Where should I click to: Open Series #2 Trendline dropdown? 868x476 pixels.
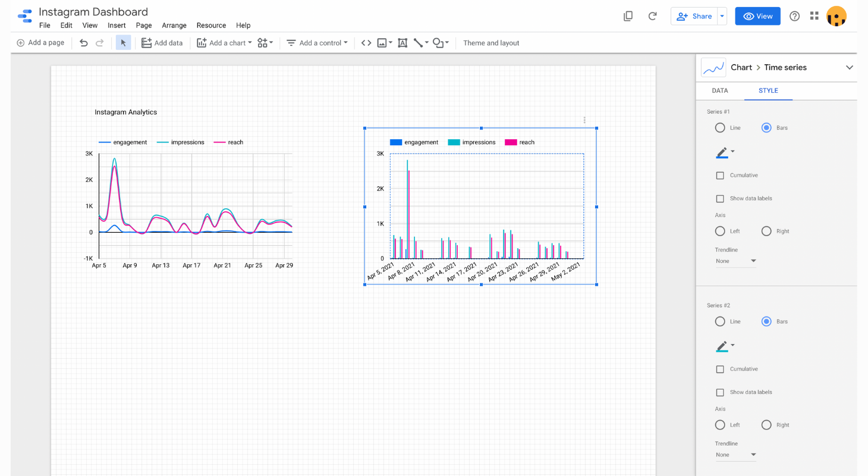tap(735, 455)
